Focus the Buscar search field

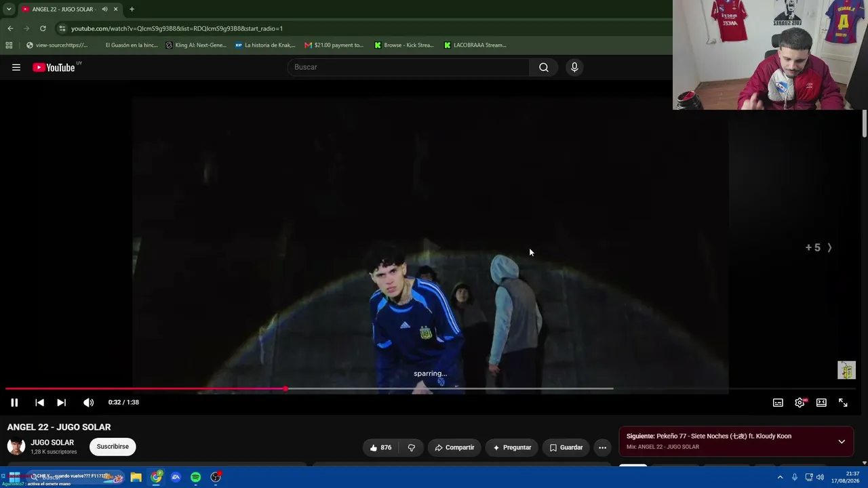pyautogui.click(x=408, y=67)
